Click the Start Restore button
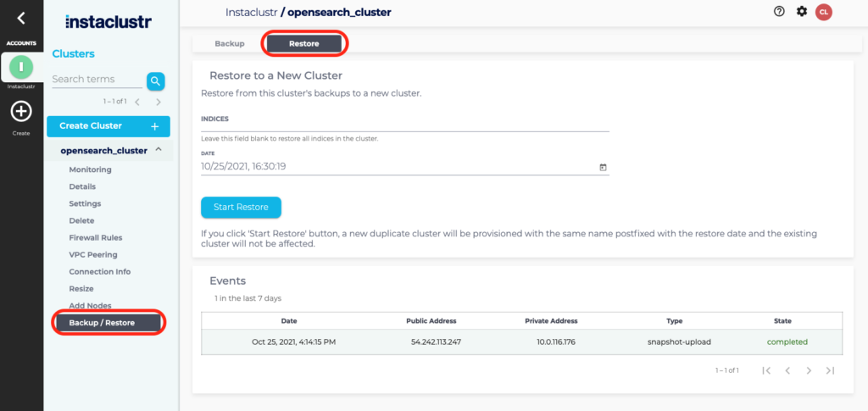The image size is (868, 411). click(x=241, y=207)
